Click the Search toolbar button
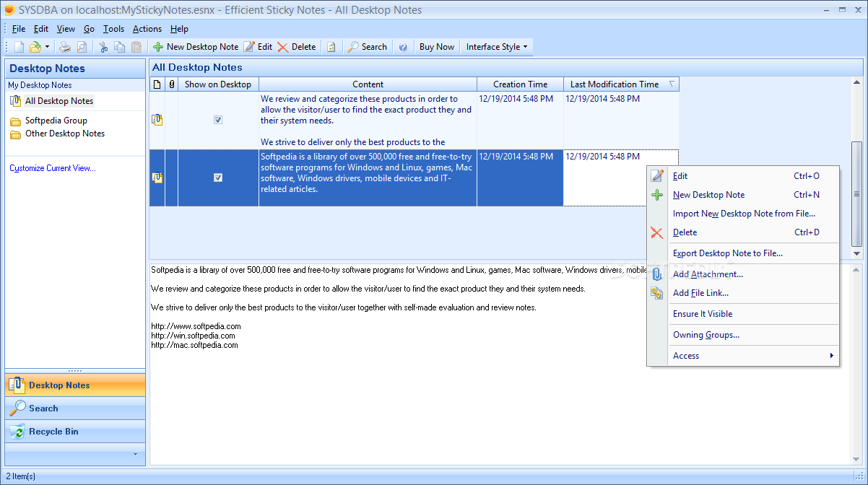The width and height of the screenshot is (868, 485). pos(367,47)
